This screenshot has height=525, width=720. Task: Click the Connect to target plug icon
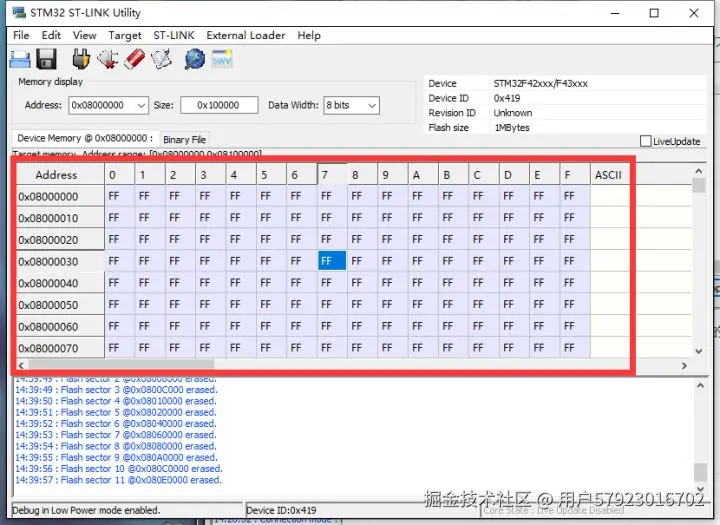pos(81,59)
